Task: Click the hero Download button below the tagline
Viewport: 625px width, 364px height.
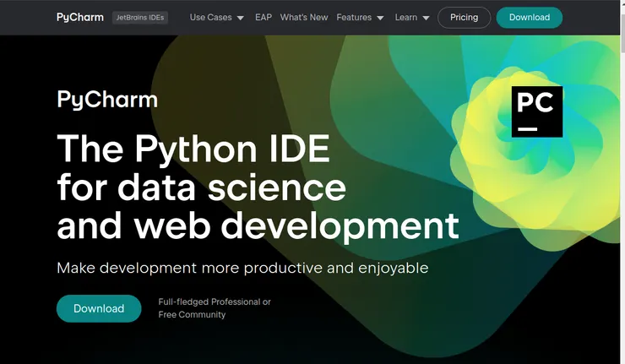Action: 99,308
